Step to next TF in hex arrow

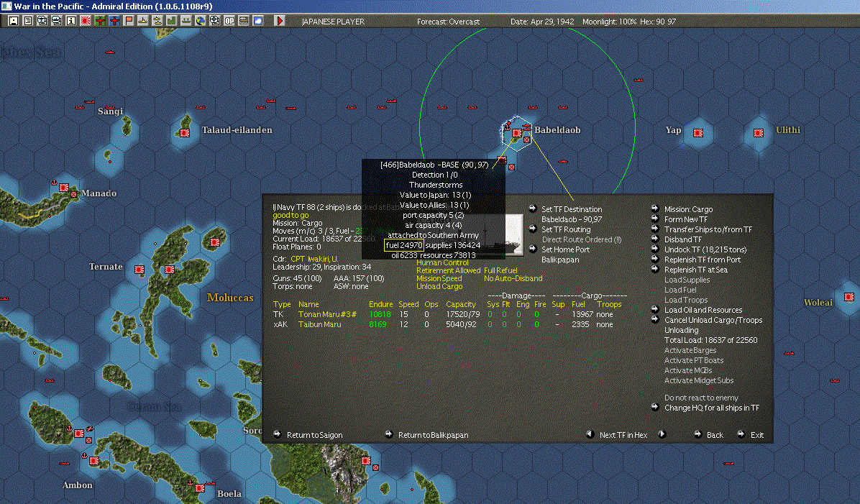pyautogui.click(x=662, y=434)
